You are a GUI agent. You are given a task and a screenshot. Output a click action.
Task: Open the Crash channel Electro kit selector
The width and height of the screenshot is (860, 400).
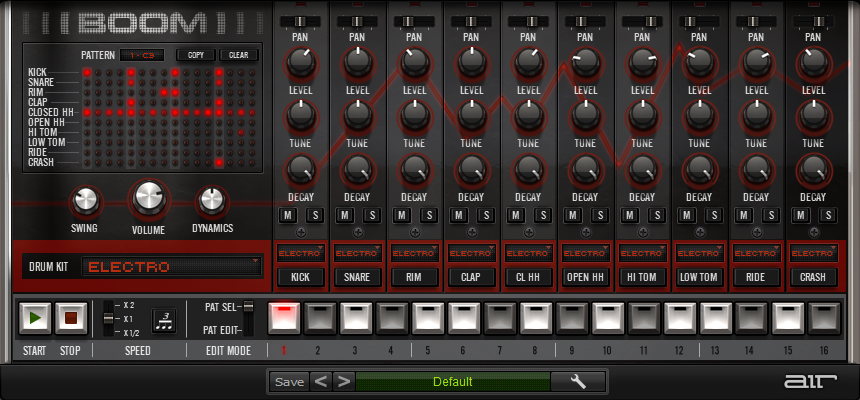(814, 253)
